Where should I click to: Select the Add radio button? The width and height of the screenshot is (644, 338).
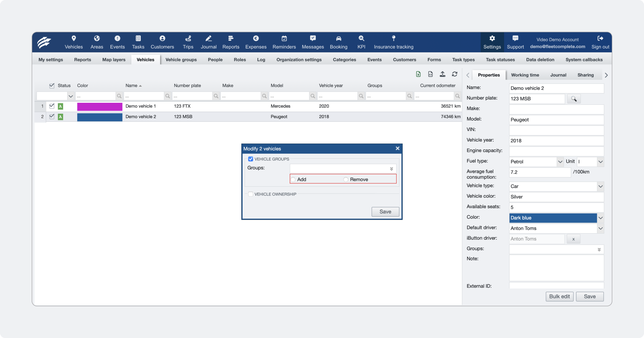293,179
